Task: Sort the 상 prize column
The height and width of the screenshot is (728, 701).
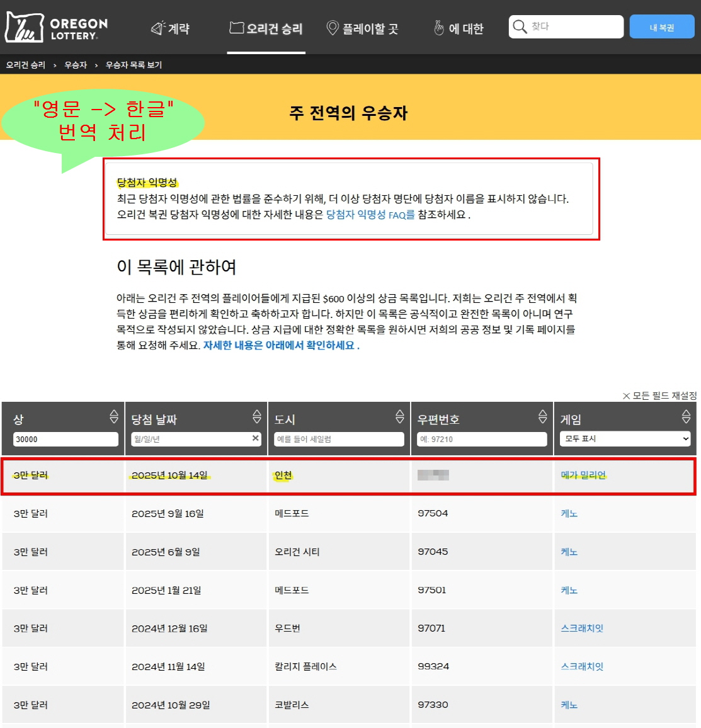Action: pos(114,416)
